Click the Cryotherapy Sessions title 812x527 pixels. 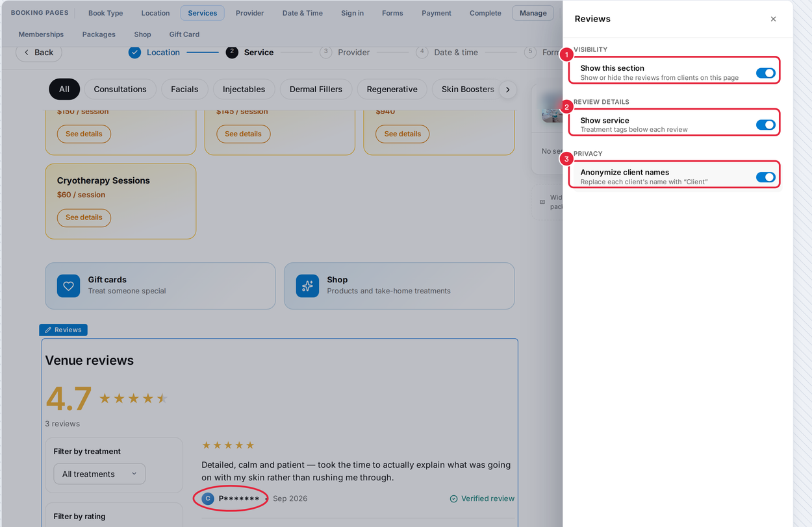[x=103, y=180]
